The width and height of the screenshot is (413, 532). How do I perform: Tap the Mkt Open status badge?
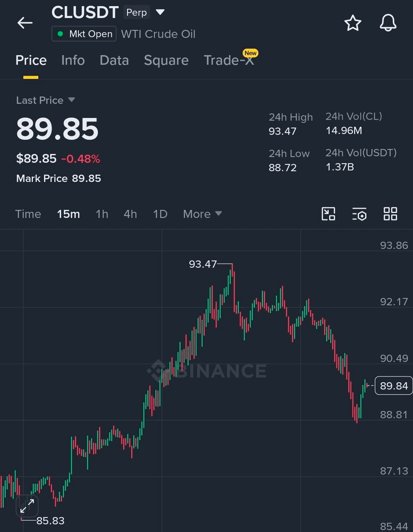coord(84,34)
